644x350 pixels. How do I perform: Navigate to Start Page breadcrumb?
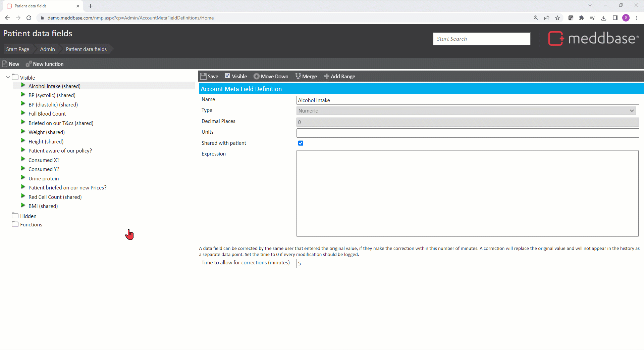click(18, 49)
